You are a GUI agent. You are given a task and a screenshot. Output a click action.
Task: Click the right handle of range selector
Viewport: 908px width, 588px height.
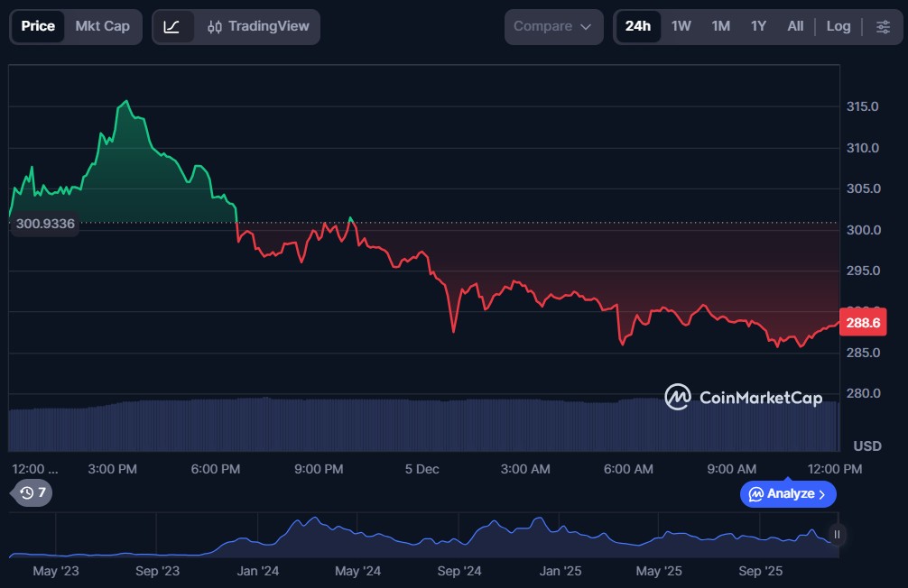[837, 535]
